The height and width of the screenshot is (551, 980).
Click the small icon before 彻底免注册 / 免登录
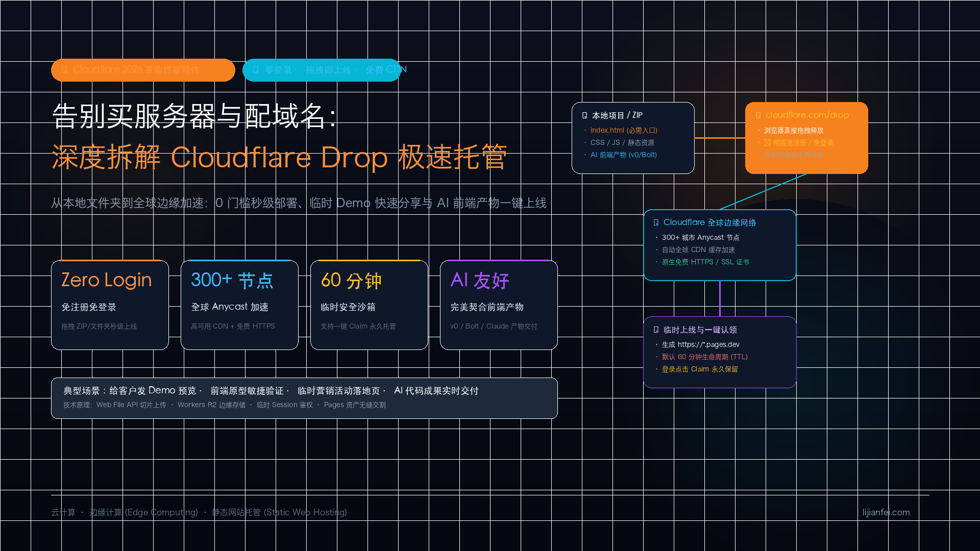tap(767, 143)
